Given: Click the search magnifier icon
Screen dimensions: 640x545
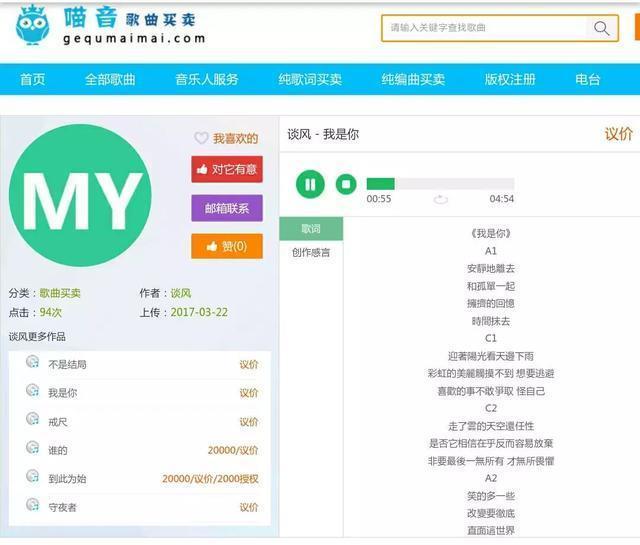Looking at the screenshot, I should coord(602,28).
